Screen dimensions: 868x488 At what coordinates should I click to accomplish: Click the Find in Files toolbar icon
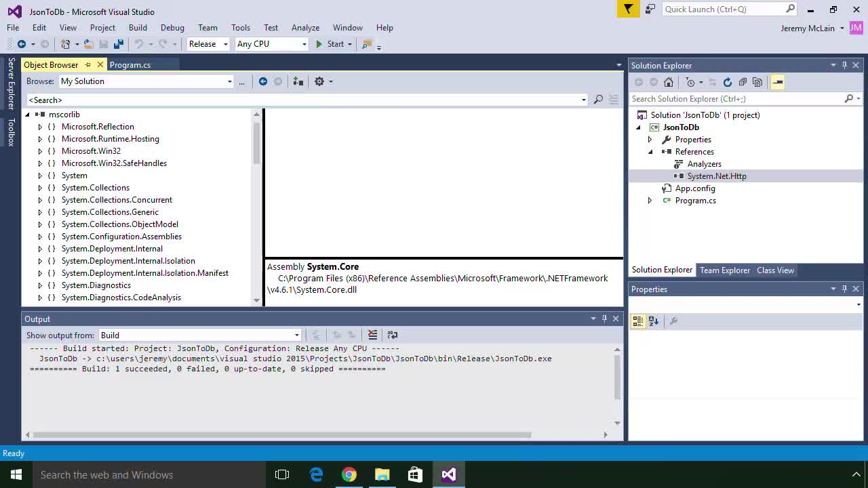[367, 44]
